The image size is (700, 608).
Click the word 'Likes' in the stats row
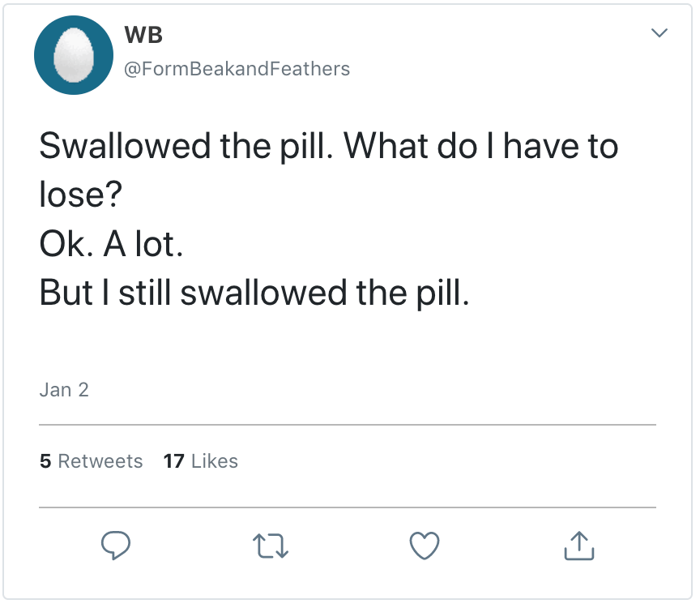point(215,461)
